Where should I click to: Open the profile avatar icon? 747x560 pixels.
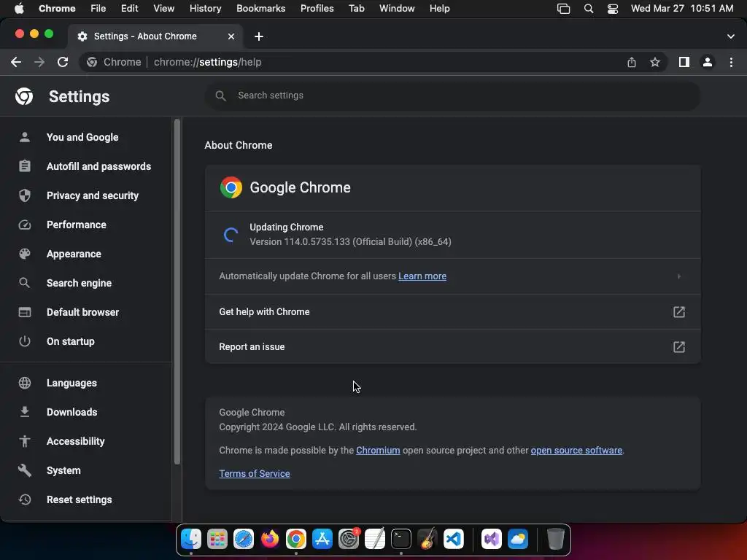pyautogui.click(x=708, y=62)
